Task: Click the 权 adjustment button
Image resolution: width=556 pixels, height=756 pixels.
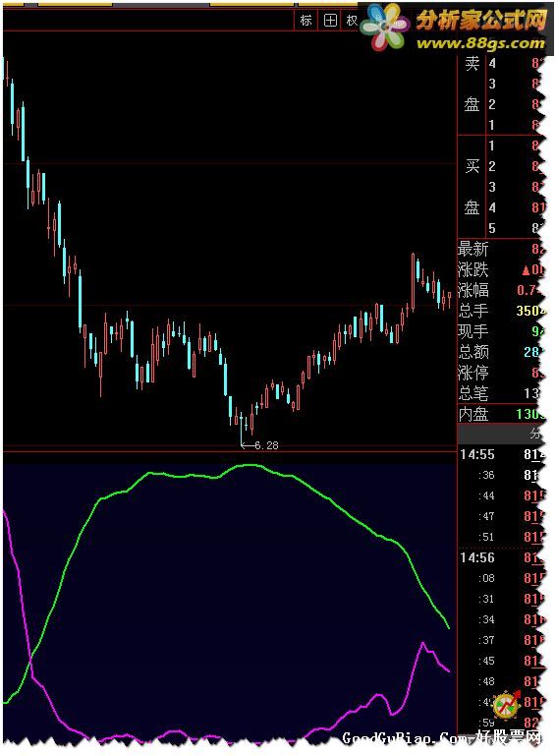Action: [x=352, y=21]
